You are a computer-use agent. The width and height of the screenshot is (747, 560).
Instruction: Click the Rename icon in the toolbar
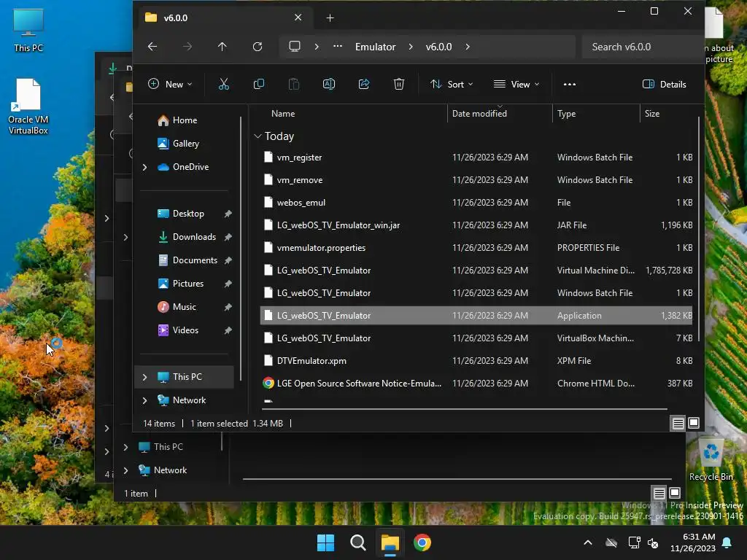point(329,85)
